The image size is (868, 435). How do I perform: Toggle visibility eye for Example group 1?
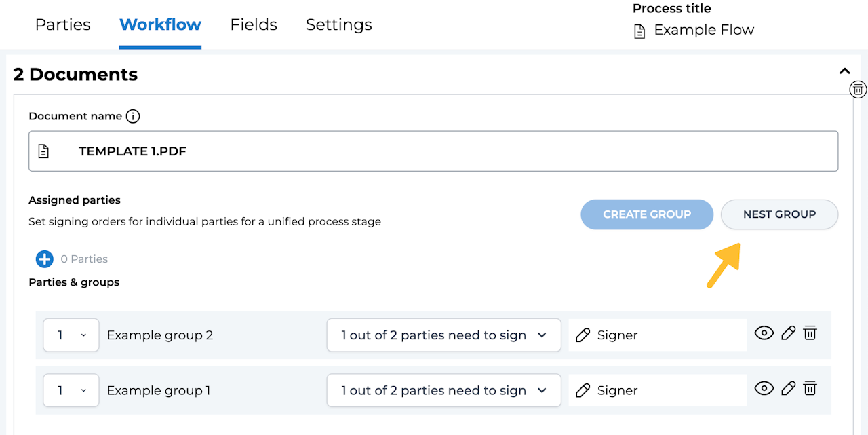(x=764, y=388)
